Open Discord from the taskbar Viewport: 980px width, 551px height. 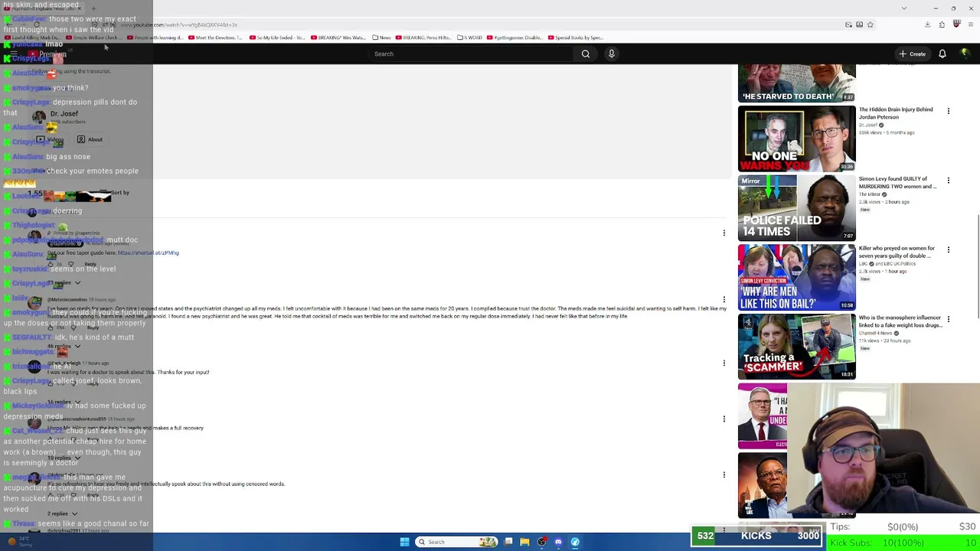pos(558,542)
